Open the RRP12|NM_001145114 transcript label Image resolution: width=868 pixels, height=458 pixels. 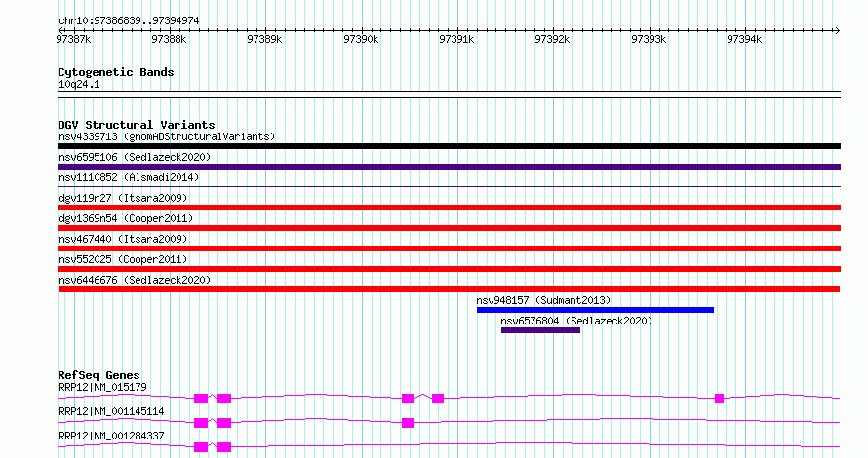pos(111,411)
